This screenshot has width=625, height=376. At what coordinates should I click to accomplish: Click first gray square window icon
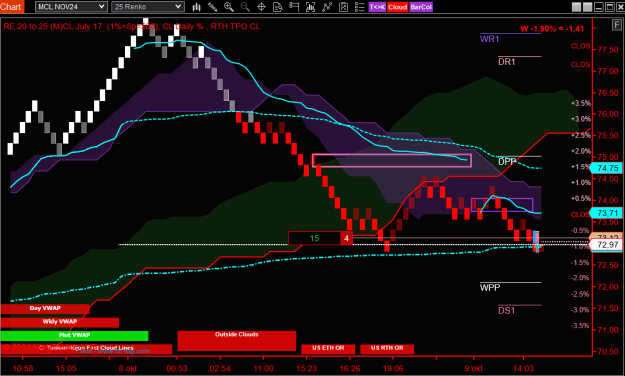[576, 7]
